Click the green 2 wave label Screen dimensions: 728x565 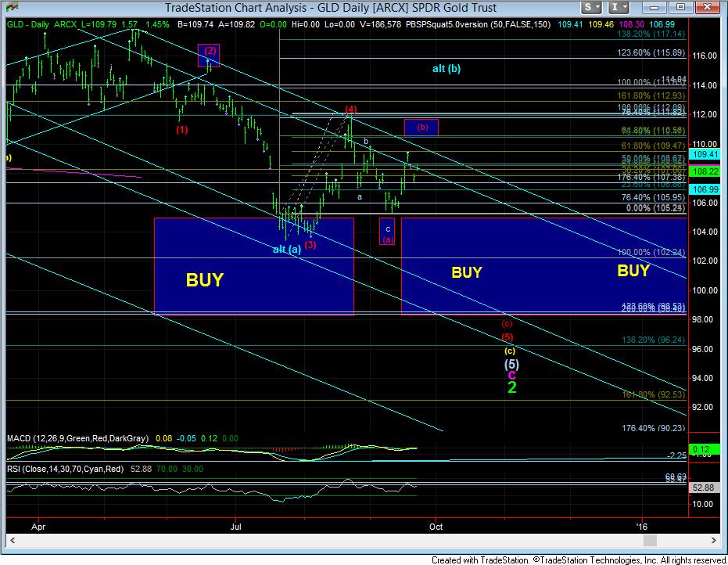point(511,387)
